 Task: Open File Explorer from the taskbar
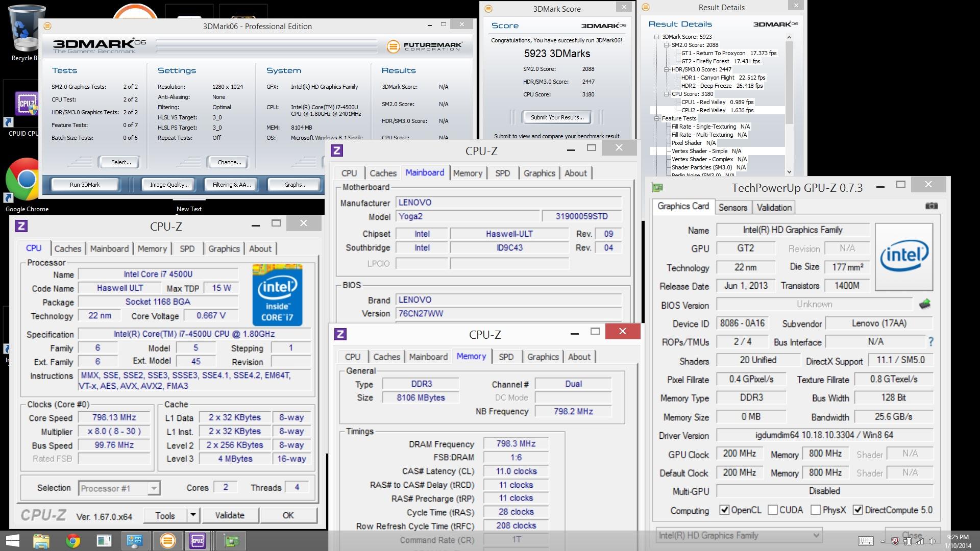(41, 541)
